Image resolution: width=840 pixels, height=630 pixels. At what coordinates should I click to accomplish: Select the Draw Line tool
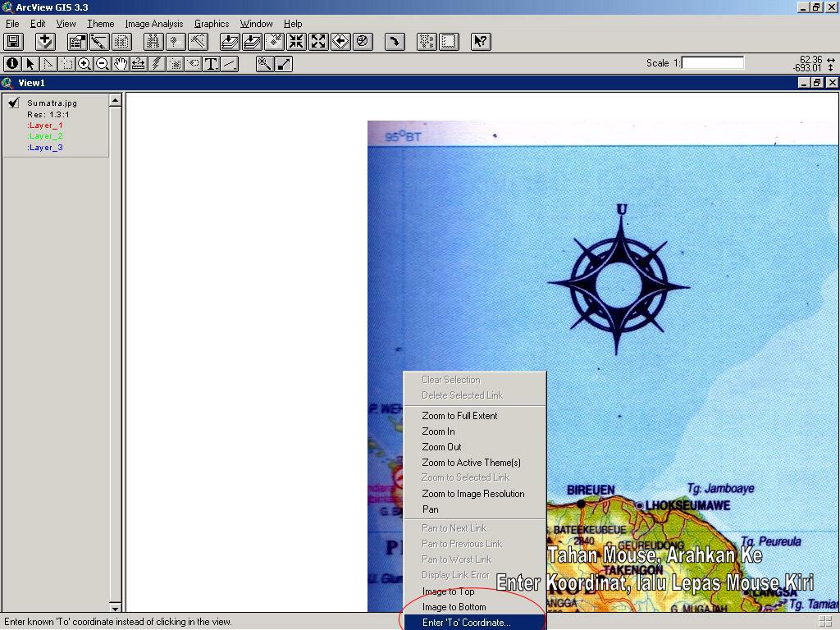tap(230, 64)
